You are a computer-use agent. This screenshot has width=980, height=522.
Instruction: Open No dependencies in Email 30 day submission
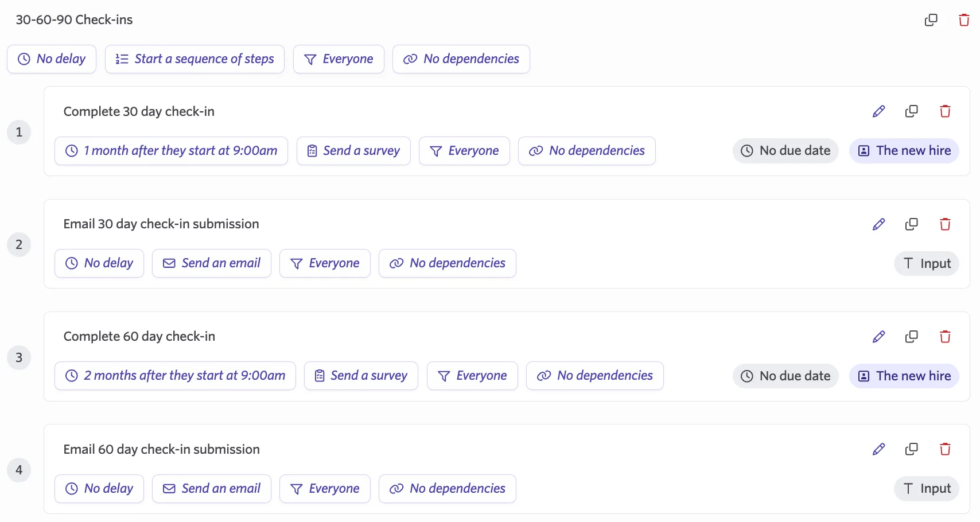(x=448, y=263)
